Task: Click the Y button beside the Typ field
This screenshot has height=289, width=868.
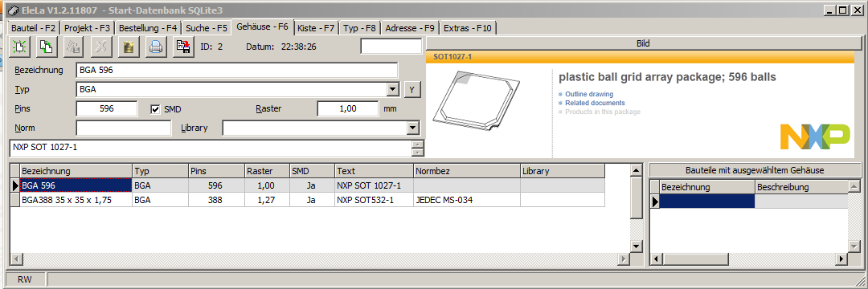Action: pyautogui.click(x=412, y=89)
